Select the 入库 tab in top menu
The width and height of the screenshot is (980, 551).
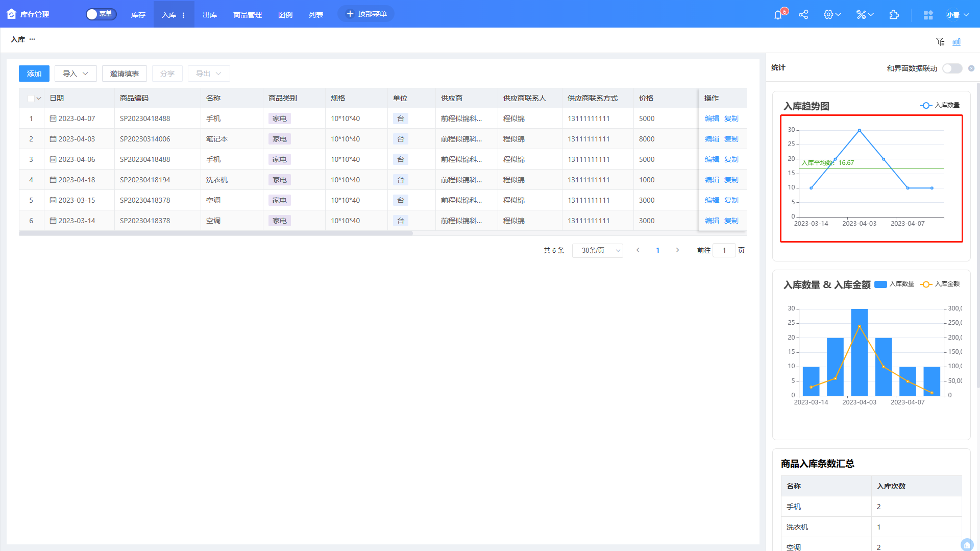coord(169,15)
